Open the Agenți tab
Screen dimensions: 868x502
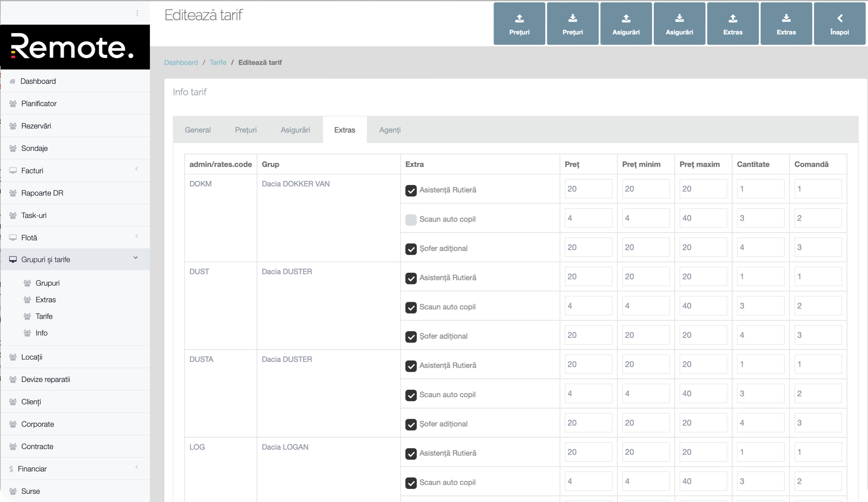pyautogui.click(x=389, y=130)
